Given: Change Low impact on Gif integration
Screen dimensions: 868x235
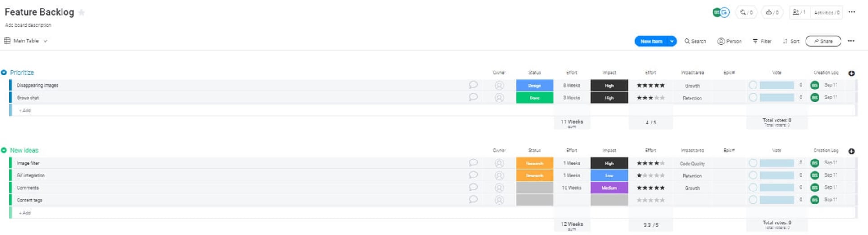Looking at the screenshot, I should click(x=609, y=175).
